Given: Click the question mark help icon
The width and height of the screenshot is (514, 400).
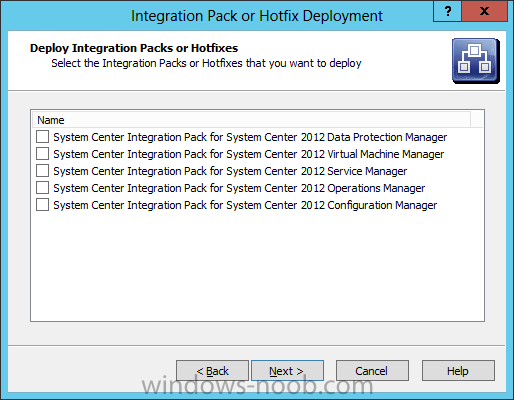Looking at the screenshot, I should click(x=447, y=11).
